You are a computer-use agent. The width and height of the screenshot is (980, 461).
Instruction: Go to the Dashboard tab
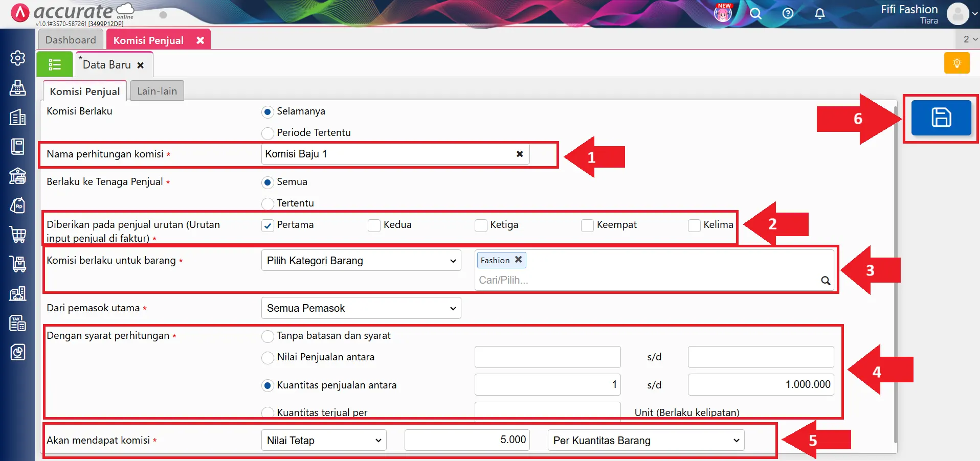[x=71, y=40]
